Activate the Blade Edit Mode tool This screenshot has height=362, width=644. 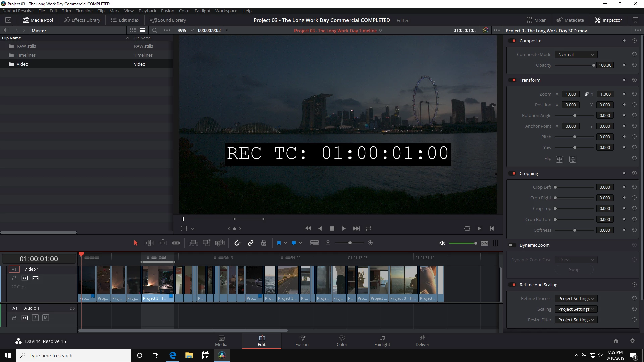coord(176,243)
